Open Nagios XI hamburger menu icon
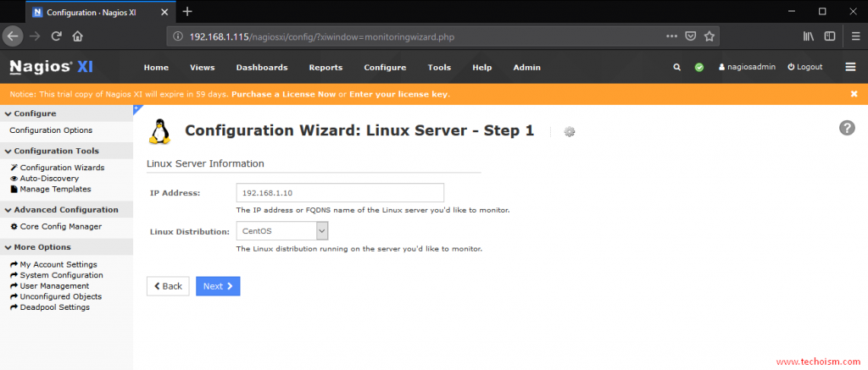This screenshot has width=868, height=370. click(x=850, y=67)
